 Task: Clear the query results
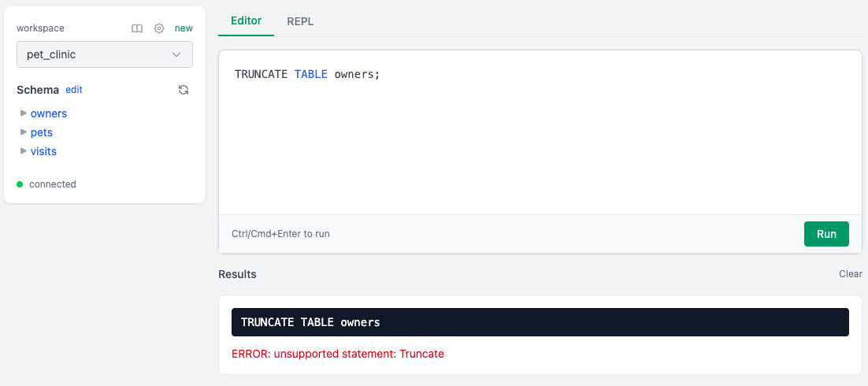click(x=850, y=274)
